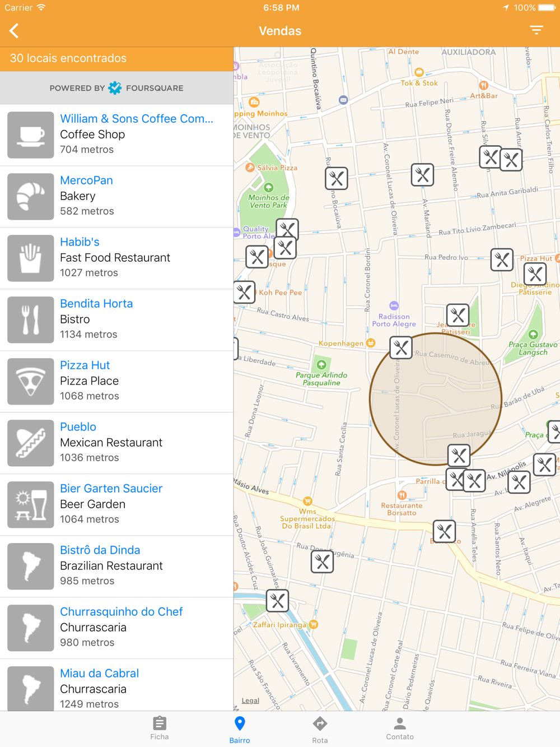Tap Tok & Stok map label
Image resolution: width=560 pixels, height=747 pixels.
419,83
